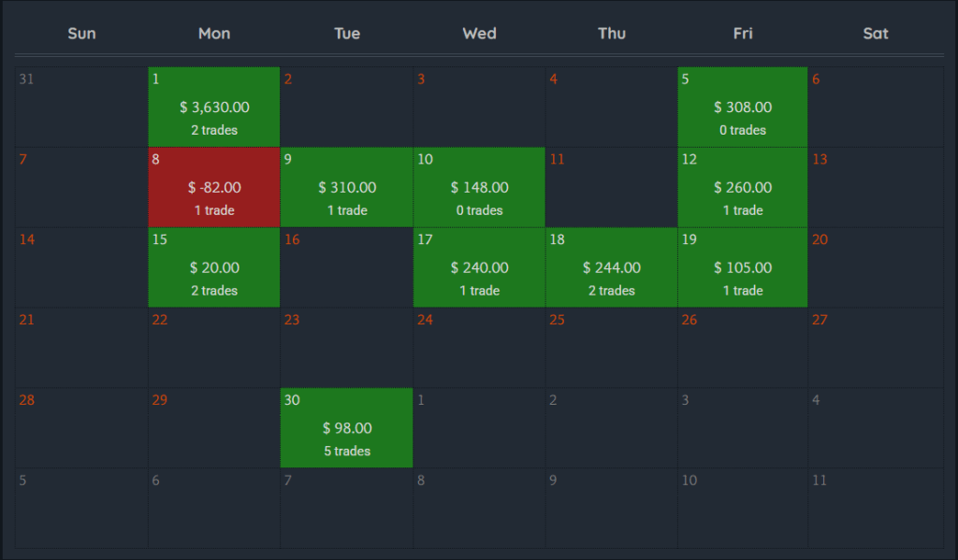The height and width of the screenshot is (560, 958).
Task: Click the Sun column header
Action: [x=81, y=34]
